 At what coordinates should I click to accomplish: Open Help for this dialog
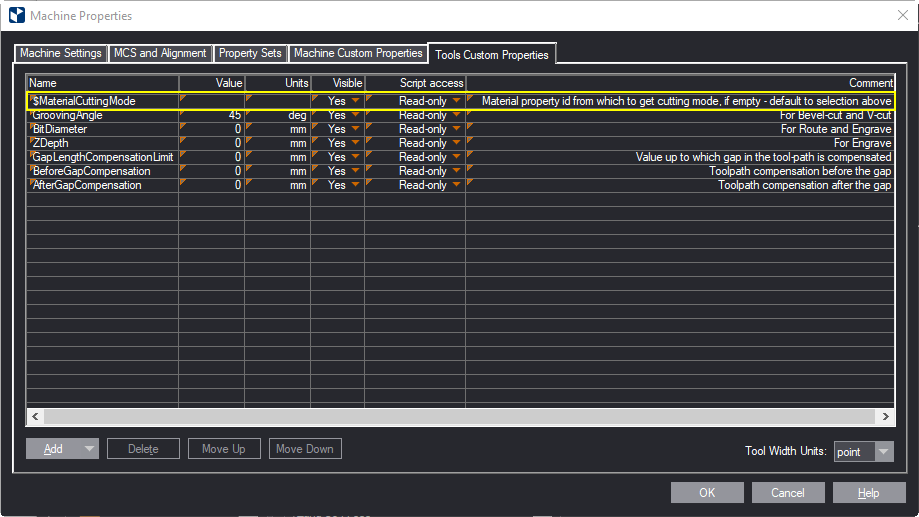[869, 492]
